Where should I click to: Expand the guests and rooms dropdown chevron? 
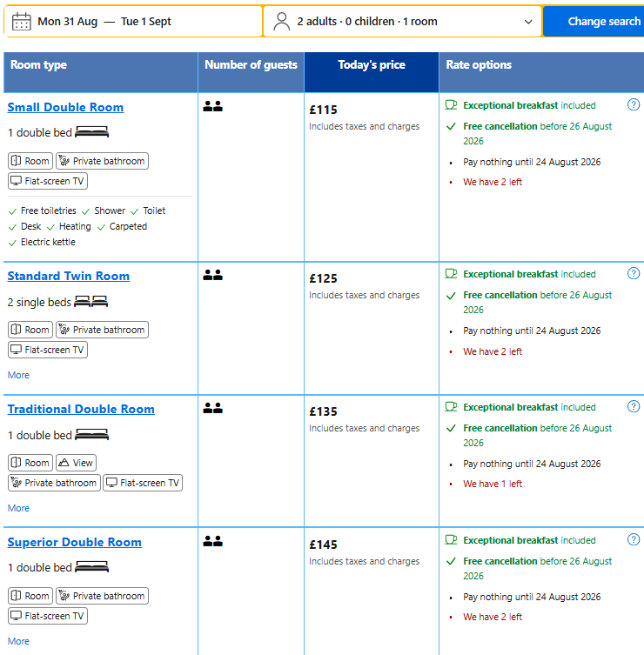pyautogui.click(x=528, y=22)
